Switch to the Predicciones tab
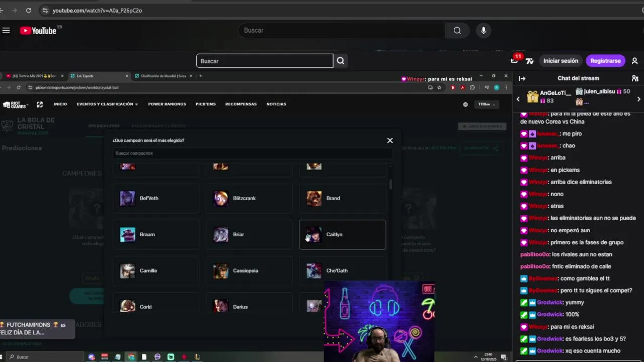Image resolution: width=644 pixels, height=362 pixels. (104, 126)
